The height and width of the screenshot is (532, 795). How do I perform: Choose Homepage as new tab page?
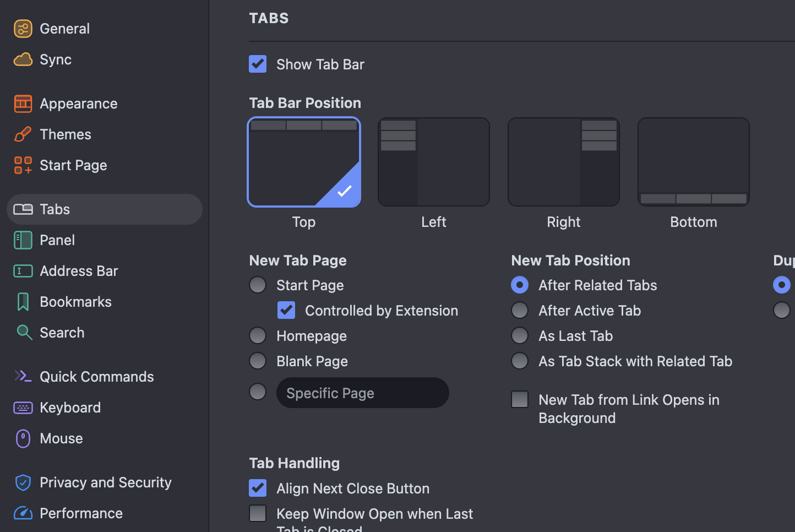pos(258,335)
